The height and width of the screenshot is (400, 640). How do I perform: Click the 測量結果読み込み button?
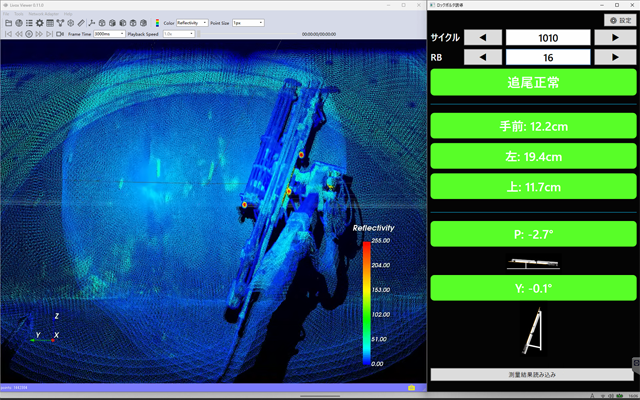[532, 374]
